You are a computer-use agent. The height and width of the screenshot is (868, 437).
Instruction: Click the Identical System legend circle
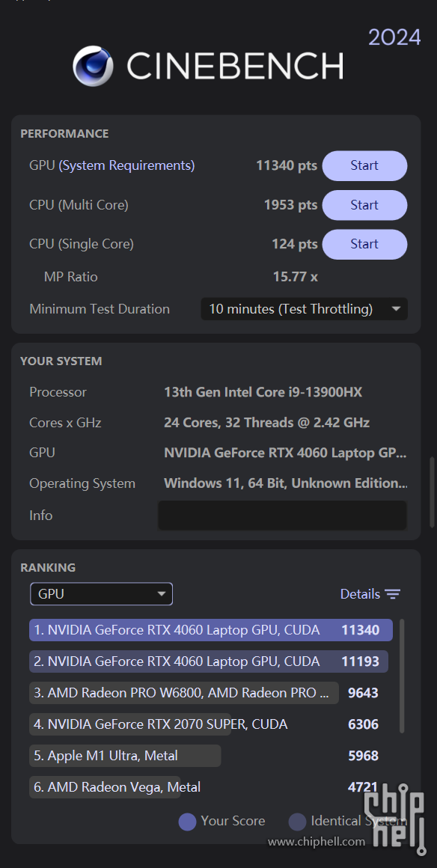click(x=297, y=822)
